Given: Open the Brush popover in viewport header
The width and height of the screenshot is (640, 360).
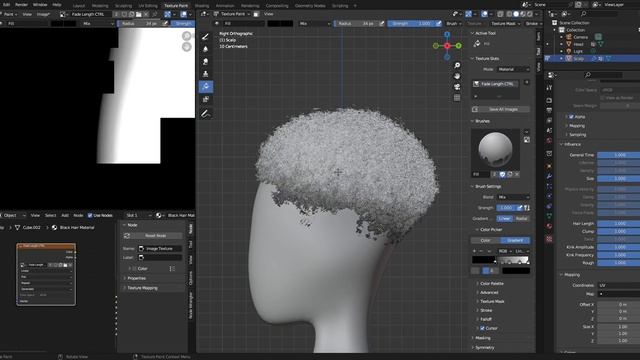Looking at the screenshot, I should click(453, 24).
